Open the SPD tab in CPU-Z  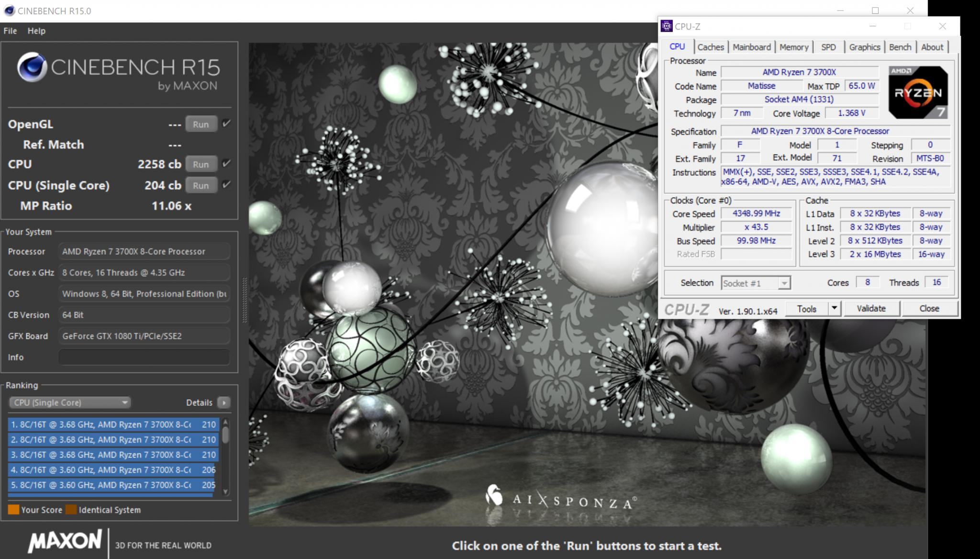tap(828, 47)
